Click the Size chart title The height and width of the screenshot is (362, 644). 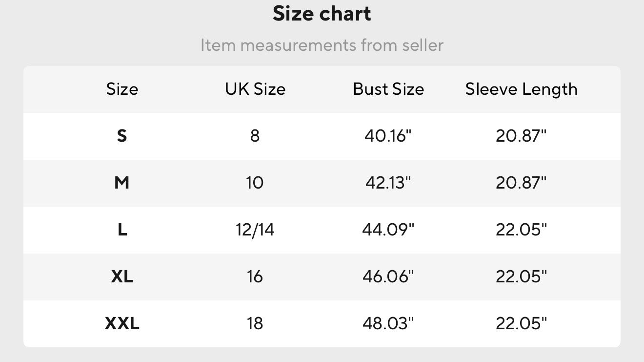322,14
